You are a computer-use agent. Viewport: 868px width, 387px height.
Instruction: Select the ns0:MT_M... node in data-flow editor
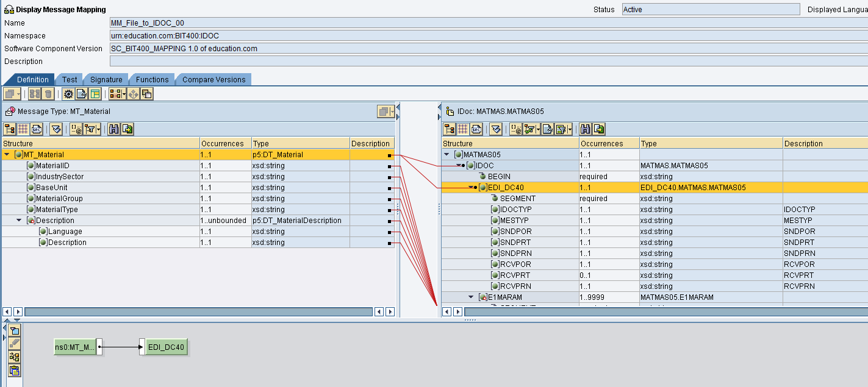[x=75, y=347]
